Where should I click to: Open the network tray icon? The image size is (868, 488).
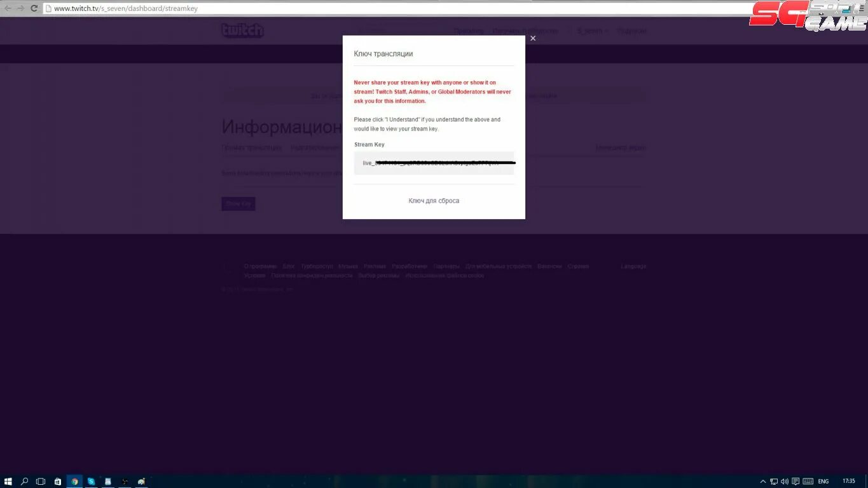tap(774, 481)
